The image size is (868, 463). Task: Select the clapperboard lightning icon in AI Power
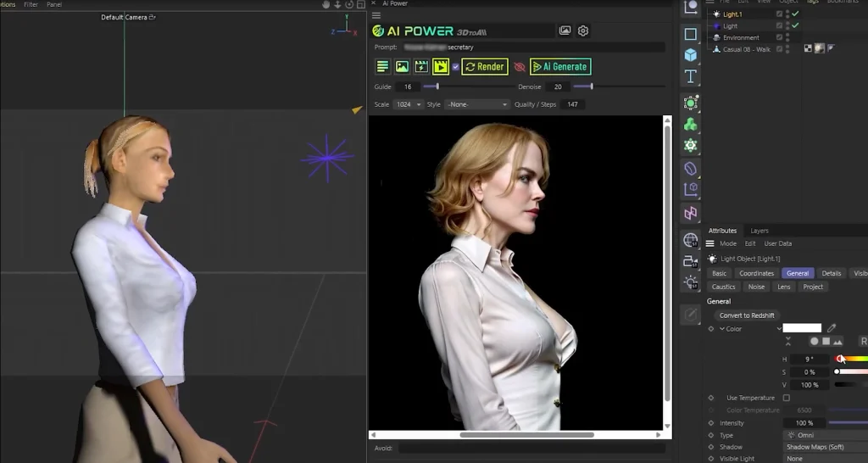(421, 66)
